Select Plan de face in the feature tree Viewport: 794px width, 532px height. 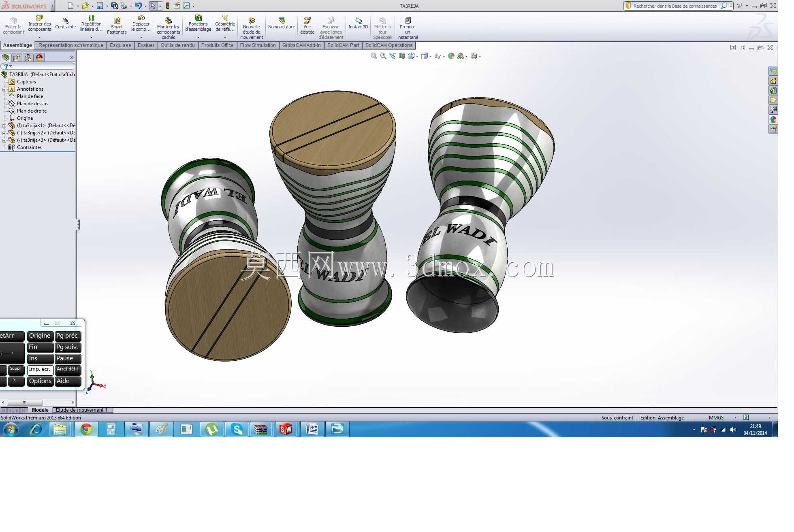tap(30, 96)
